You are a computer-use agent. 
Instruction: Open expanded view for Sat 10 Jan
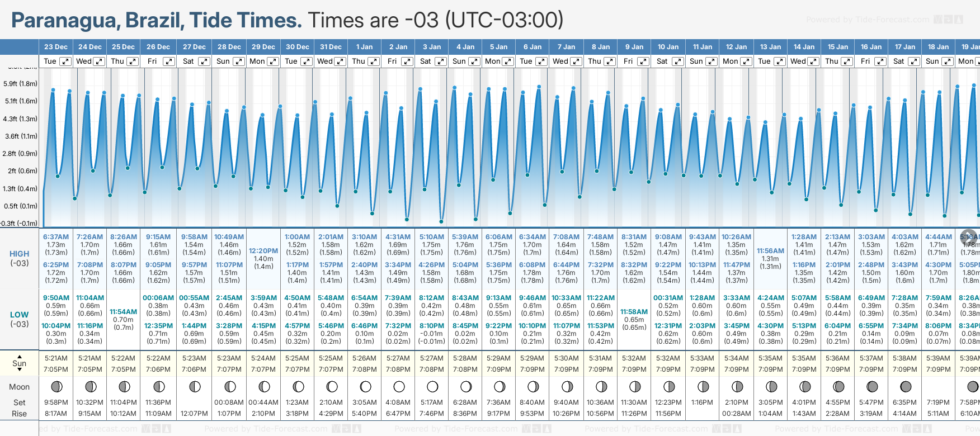[x=677, y=61]
